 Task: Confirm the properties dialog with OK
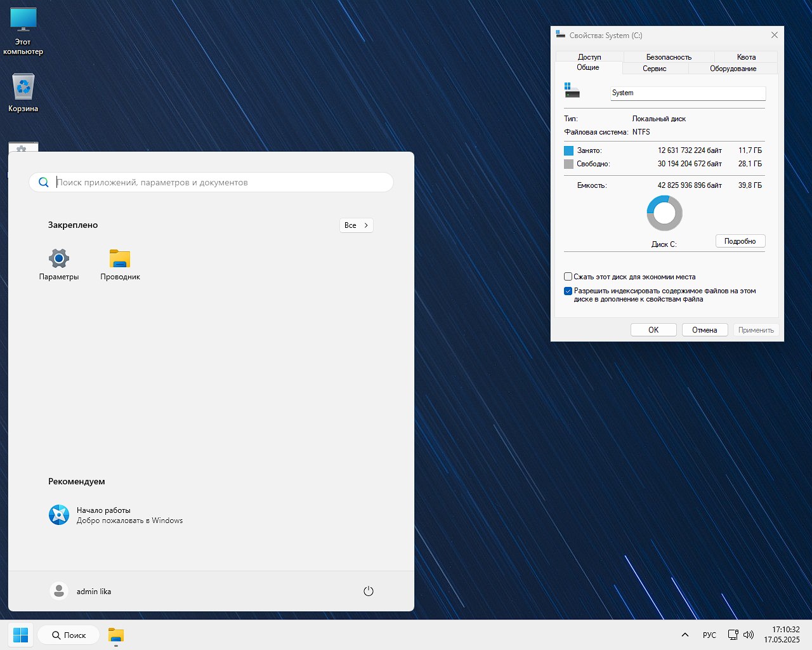coord(653,330)
